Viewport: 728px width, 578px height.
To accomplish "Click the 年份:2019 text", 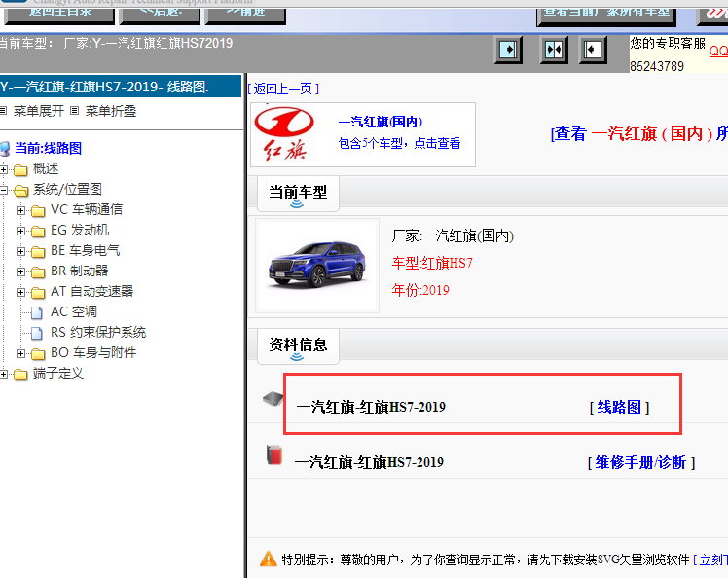I will [420, 290].
